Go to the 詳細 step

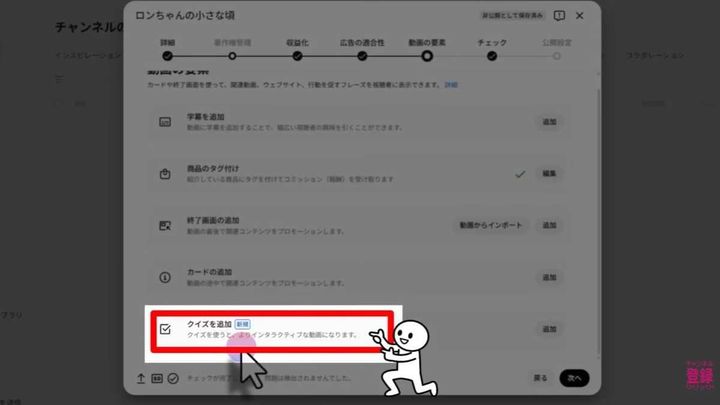pos(168,56)
